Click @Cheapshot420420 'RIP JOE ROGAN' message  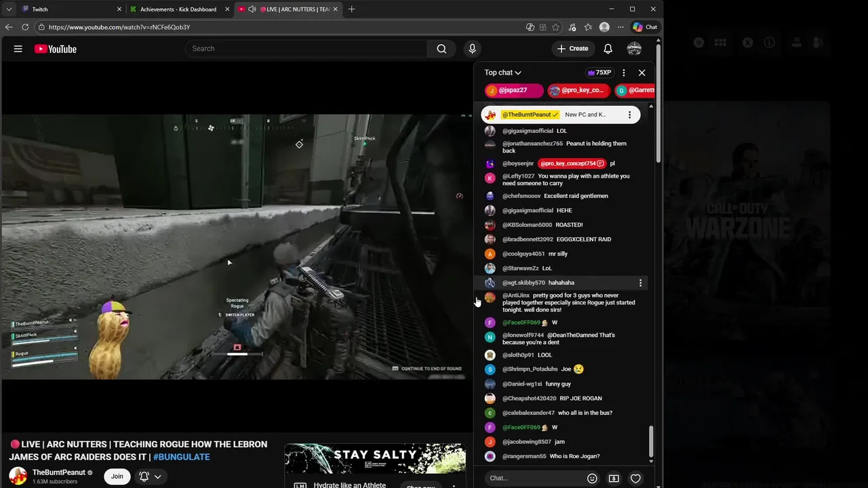[x=561, y=399]
